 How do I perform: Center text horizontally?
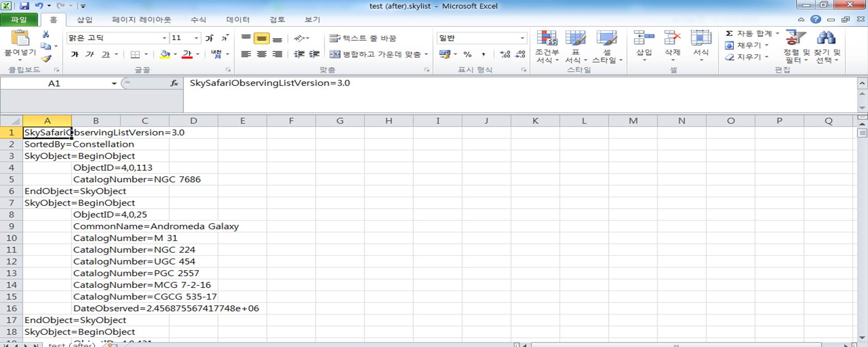262,54
